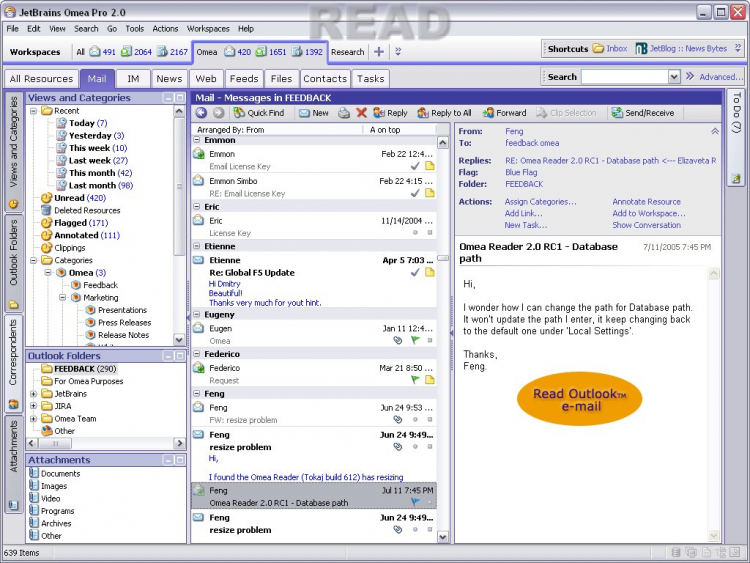This screenshot has height=563, width=750.
Task: Click Show Conversation link
Action: click(x=646, y=225)
